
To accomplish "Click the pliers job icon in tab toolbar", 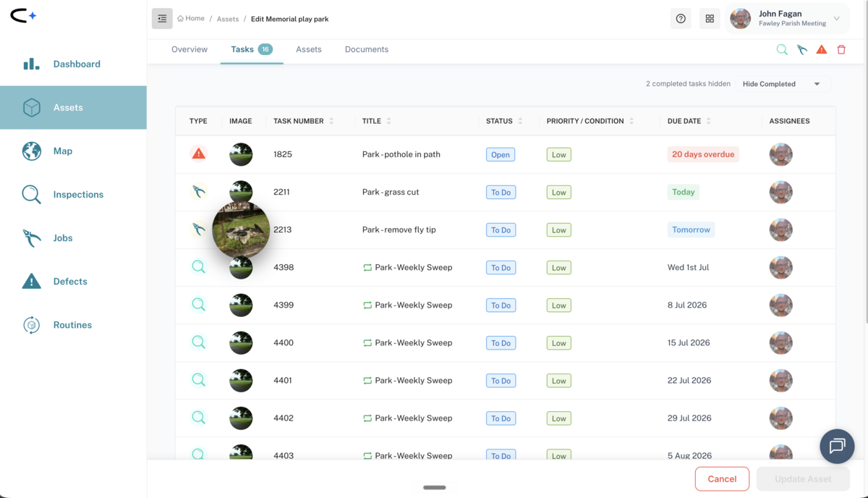I will (801, 50).
